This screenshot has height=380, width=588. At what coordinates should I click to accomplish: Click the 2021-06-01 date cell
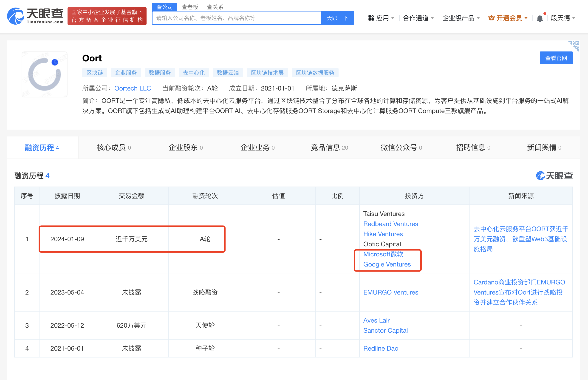(67, 349)
